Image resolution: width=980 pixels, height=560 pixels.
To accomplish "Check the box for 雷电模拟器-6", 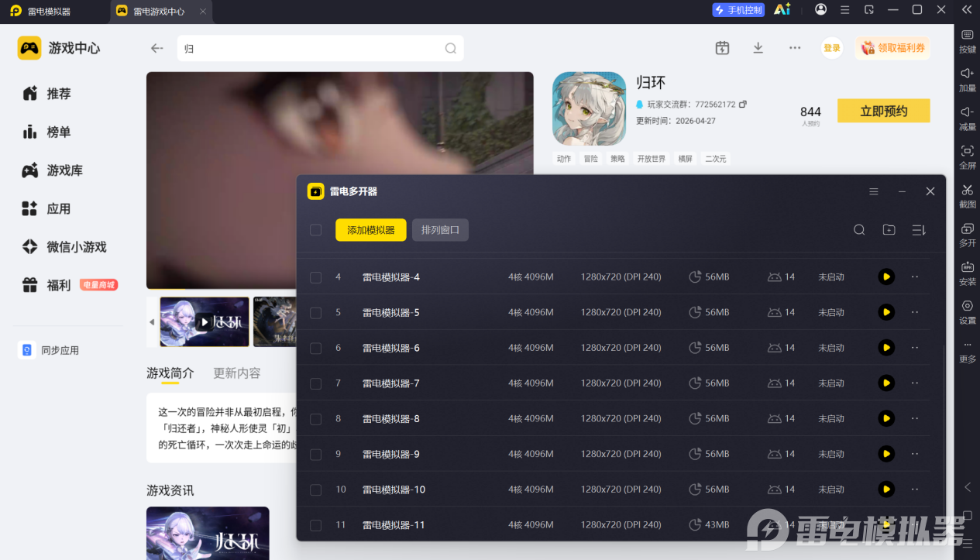I will pos(315,349).
